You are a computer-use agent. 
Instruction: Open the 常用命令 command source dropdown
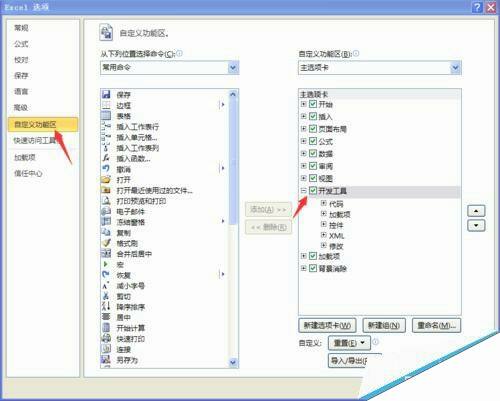click(x=233, y=68)
